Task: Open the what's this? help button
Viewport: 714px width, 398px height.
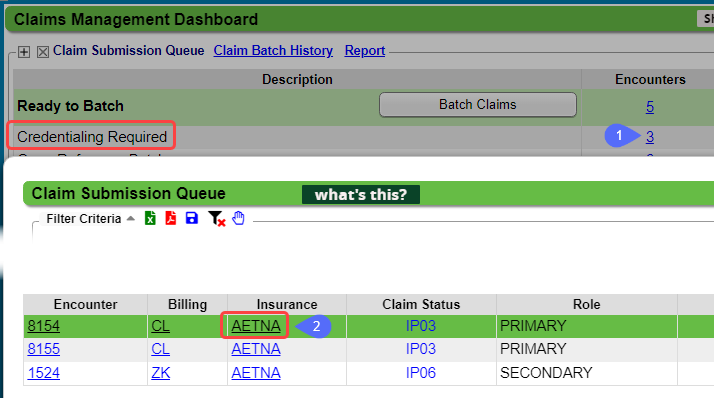Action: pyautogui.click(x=361, y=194)
